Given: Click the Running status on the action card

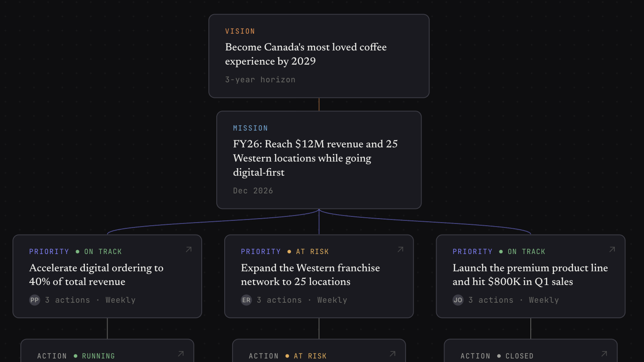Looking at the screenshot, I should 94,356.
